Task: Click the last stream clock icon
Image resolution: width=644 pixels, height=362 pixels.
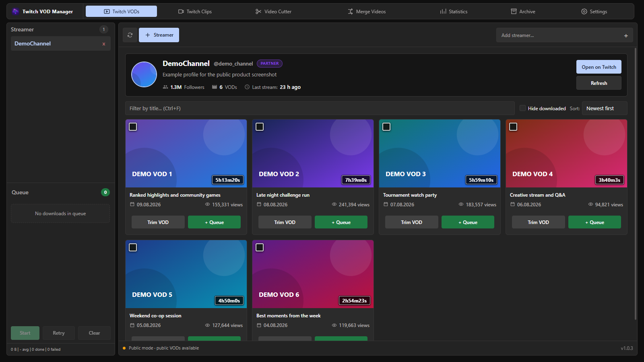Action: (x=247, y=87)
